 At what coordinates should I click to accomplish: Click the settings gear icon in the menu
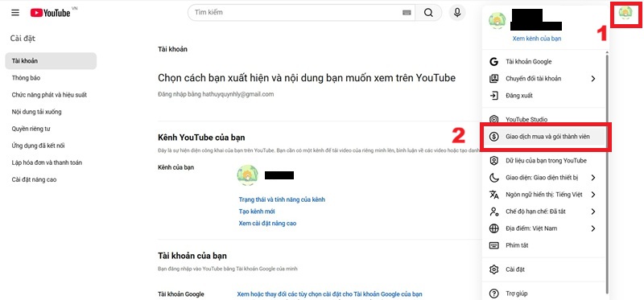[493, 269]
